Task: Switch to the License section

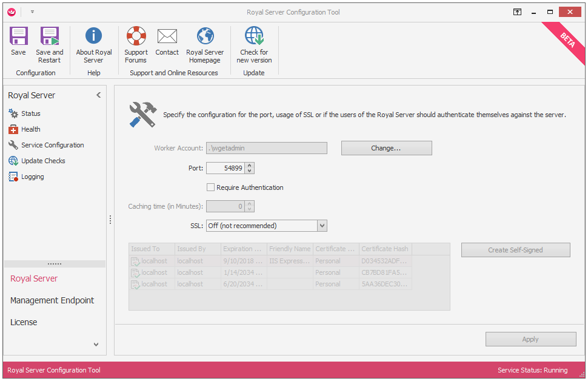Action: pyautogui.click(x=24, y=322)
